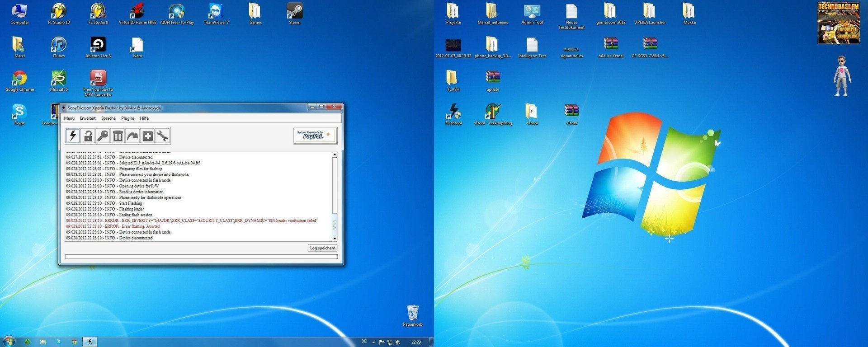Select the XPERIA Launcher folder
The height and width of the screenshot is (347, 868).
tap(650, 14)
